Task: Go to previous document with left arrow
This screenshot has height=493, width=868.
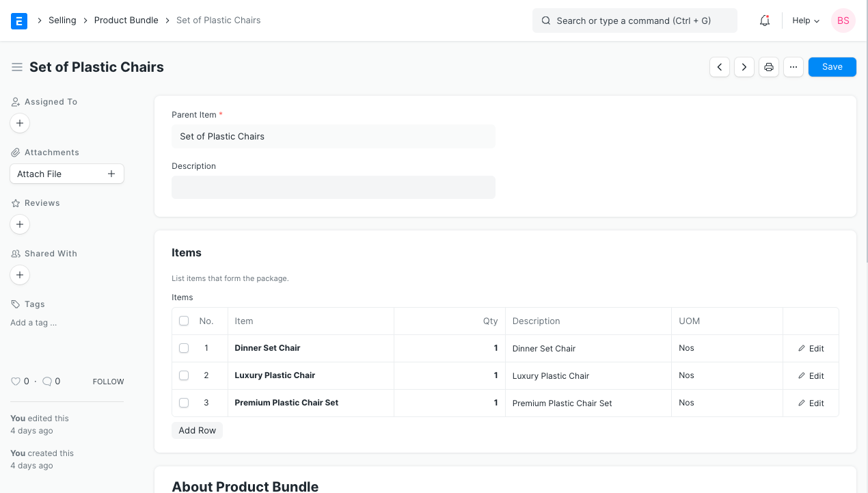Action: click(x=720, y=67)
